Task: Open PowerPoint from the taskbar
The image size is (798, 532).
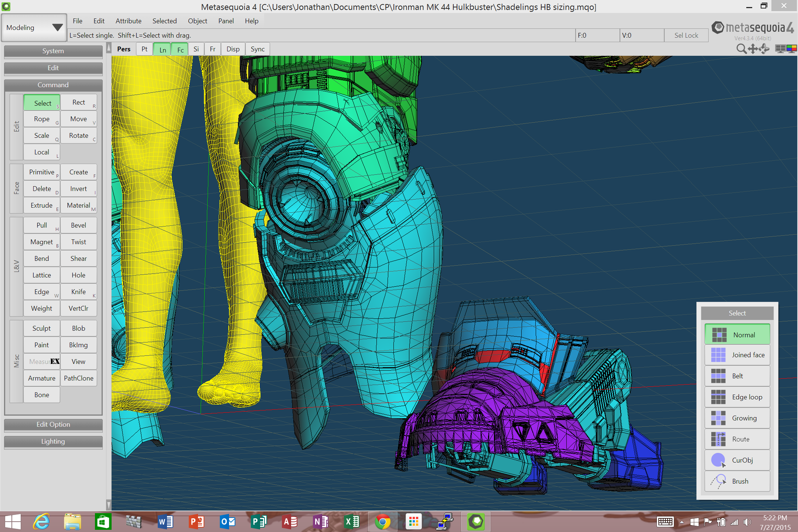Action: click(196, 522)
